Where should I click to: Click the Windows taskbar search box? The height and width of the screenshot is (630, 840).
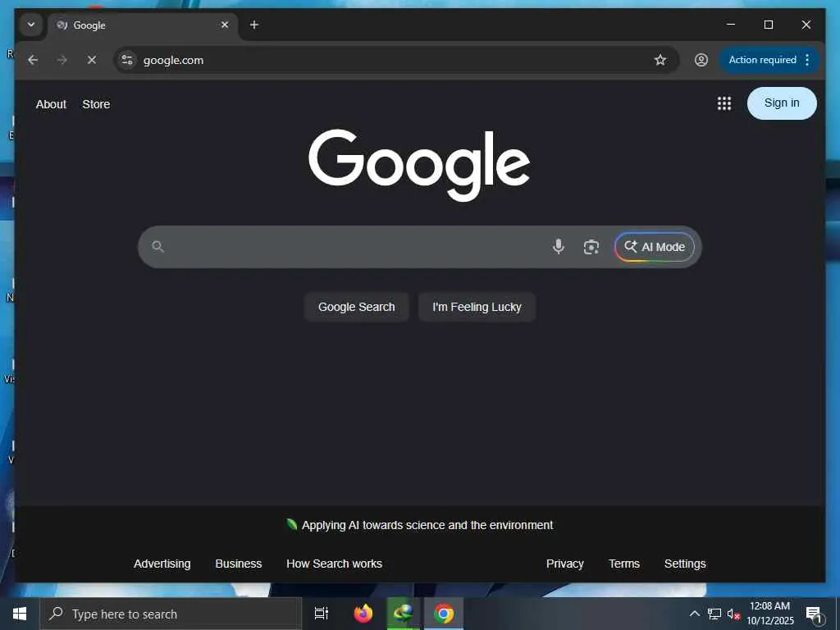pos(171,614)
